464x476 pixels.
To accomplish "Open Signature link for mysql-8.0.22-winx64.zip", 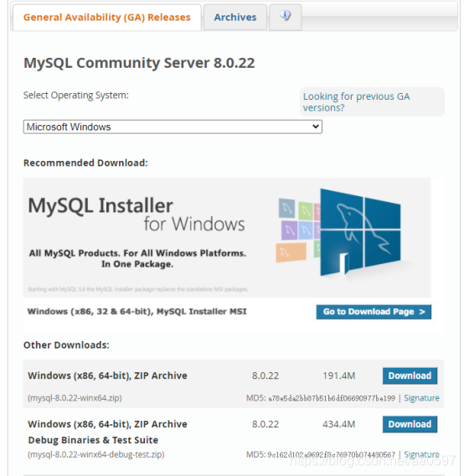I will pos(421,398).
